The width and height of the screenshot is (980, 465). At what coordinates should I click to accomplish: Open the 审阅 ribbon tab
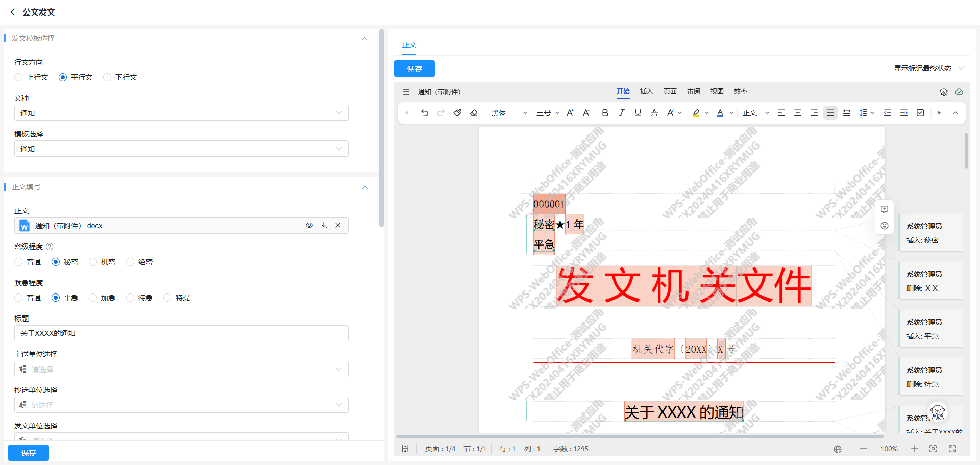point(693,91)
